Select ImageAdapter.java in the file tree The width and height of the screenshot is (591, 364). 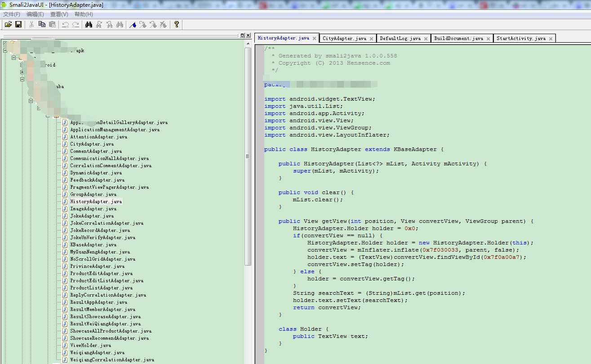[x=93, y=209]
